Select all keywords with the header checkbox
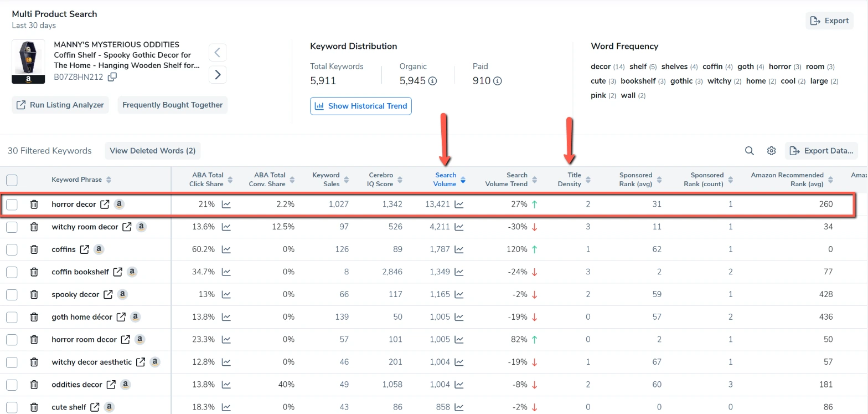This screenshot has height=414, width=868. click(x=12, y=180)
